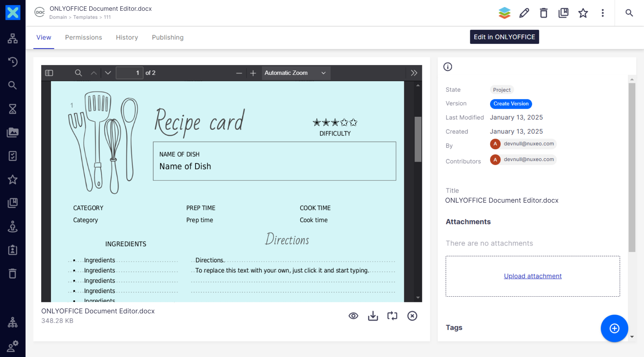Click the ONLYOFFICE layers icon in header
The image size is (644, 357).
coord(504,13)
